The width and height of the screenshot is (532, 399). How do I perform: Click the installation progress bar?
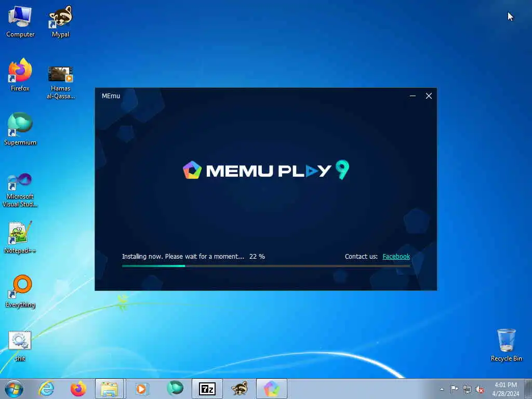(265, 266)
